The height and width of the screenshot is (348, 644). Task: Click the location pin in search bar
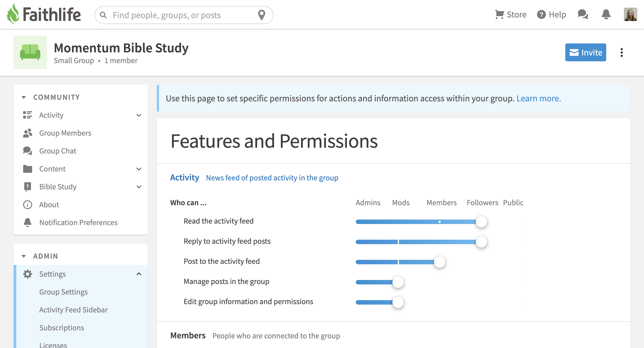point(261,15)
